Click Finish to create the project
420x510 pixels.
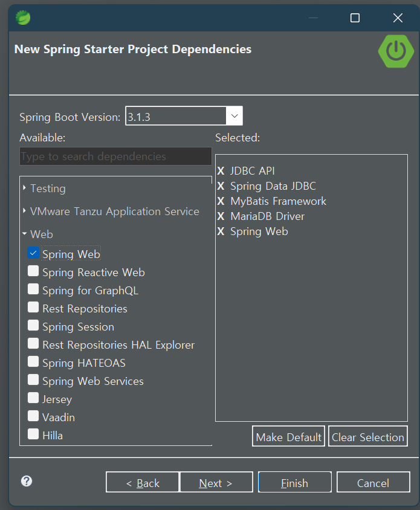(x=295, y=482)
